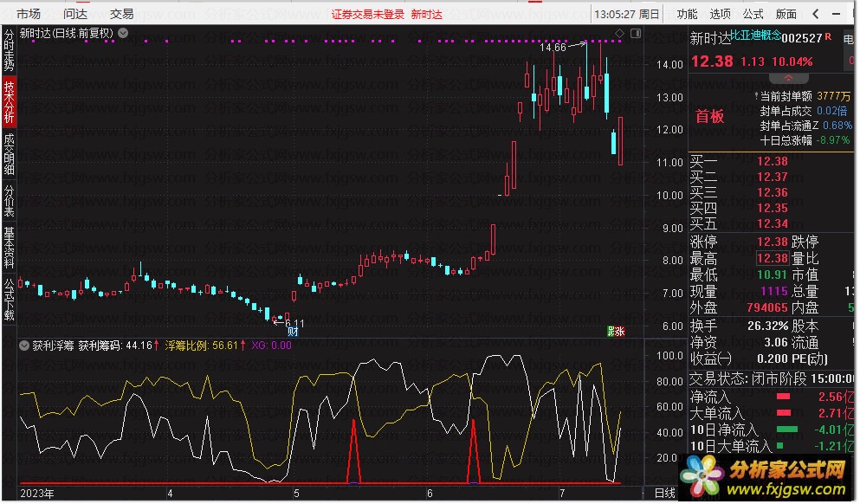
Task: Open the 公式 menu
Action: [x=753, y=14]
